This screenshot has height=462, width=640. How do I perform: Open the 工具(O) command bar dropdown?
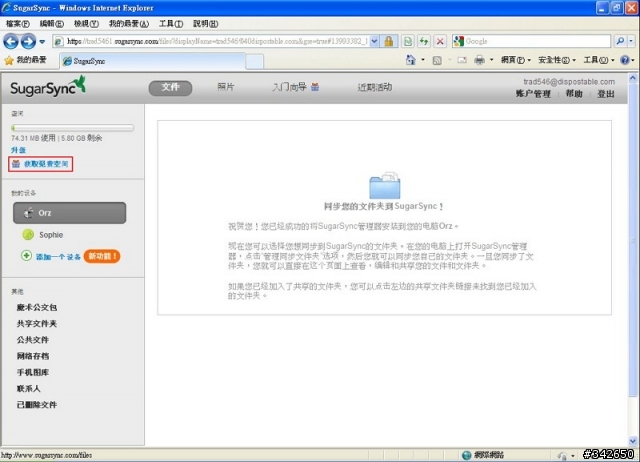[x=599, y=60]
